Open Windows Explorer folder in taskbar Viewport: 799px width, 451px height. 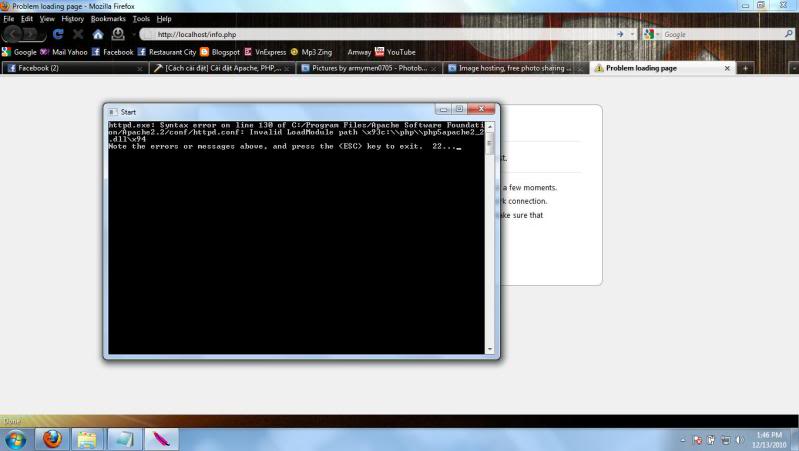click(87, 439)
